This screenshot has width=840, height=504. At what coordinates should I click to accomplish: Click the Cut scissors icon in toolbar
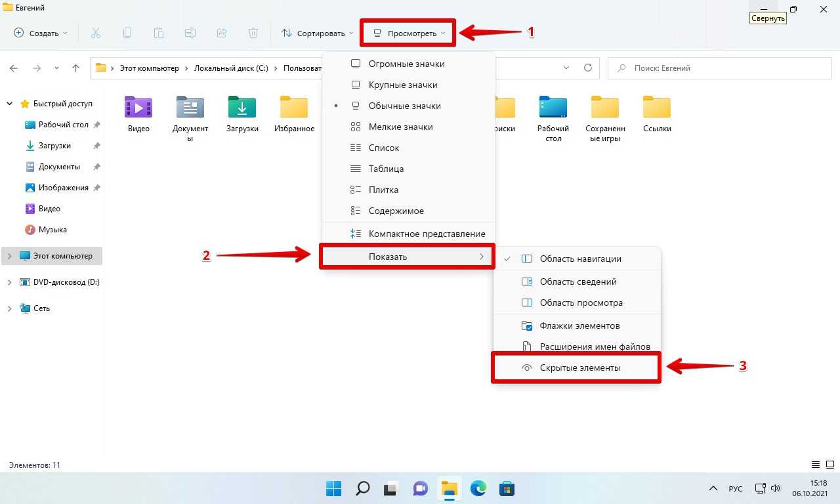tap(96, 33)
